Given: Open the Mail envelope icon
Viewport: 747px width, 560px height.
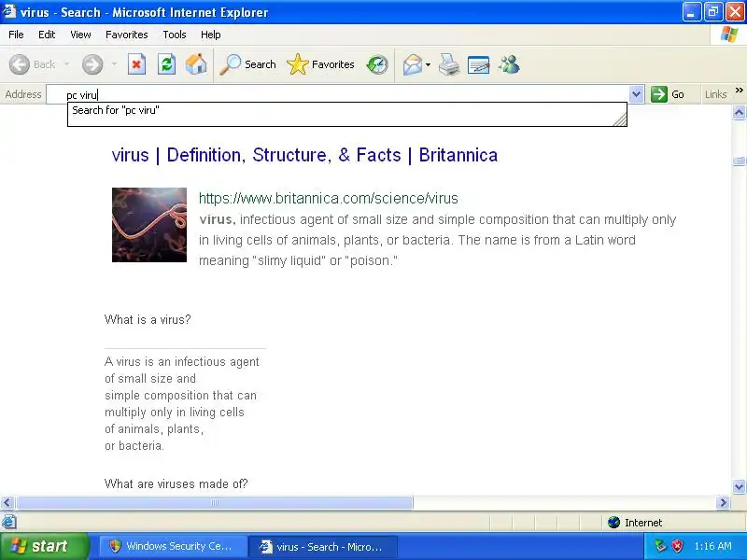Looking at the screenshot, I should point(413,64).
